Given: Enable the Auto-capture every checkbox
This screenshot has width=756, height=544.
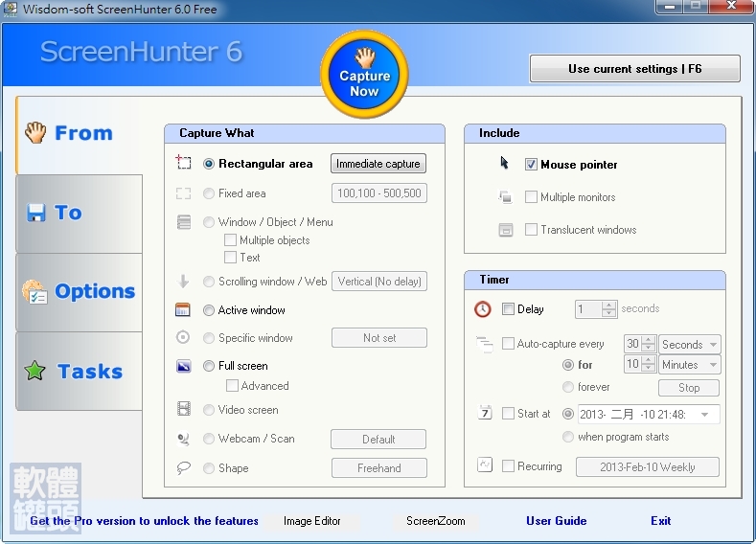Looking at the screenshot, I should coord(508,344).
